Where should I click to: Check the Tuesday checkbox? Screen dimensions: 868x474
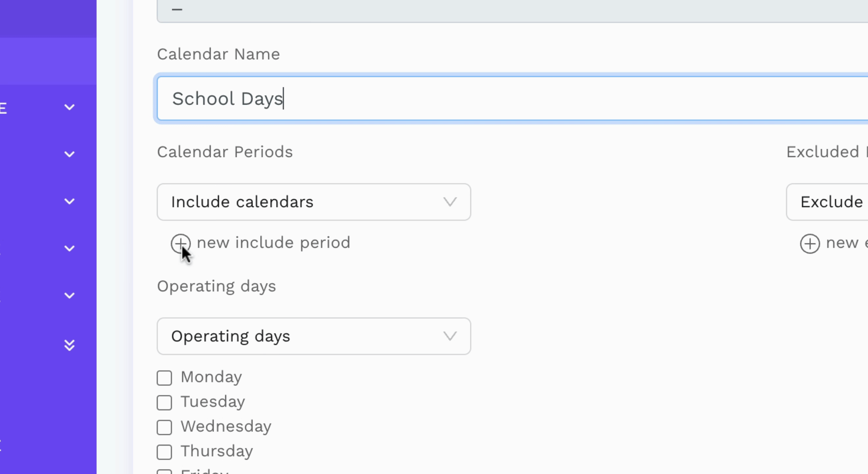click(164, 402)
